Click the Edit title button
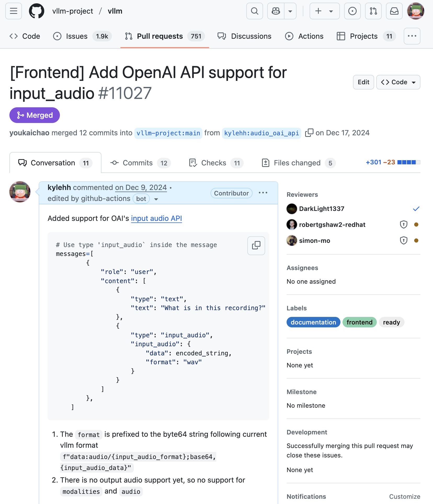 [x=363, y=82]
